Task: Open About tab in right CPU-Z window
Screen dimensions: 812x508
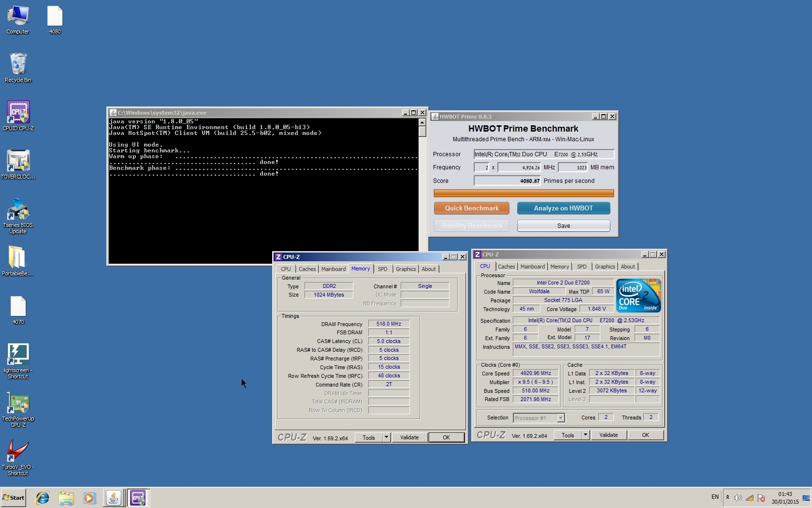Action: (x=628, y=267)
